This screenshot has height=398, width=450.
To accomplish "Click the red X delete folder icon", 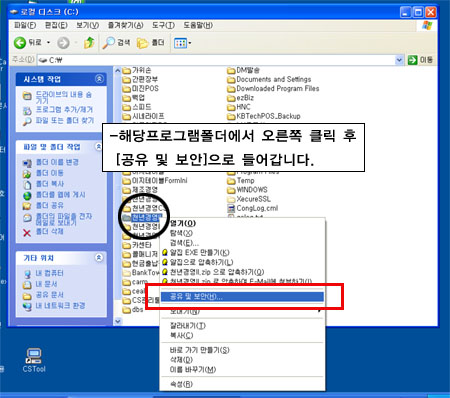I will pos(27,232).
